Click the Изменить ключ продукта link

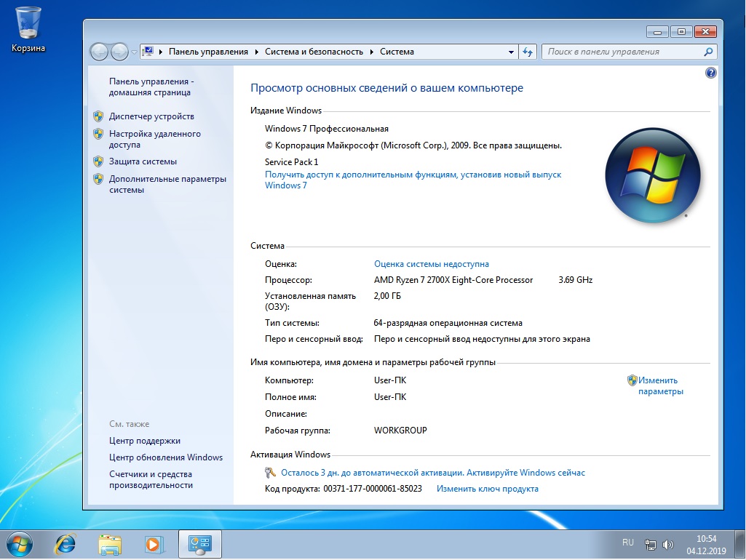[x=487, y=489]
